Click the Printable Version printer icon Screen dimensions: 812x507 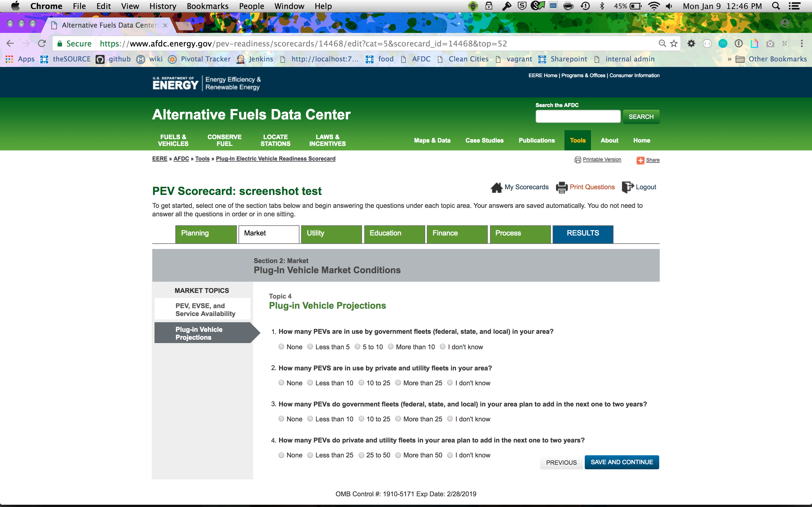577,160
